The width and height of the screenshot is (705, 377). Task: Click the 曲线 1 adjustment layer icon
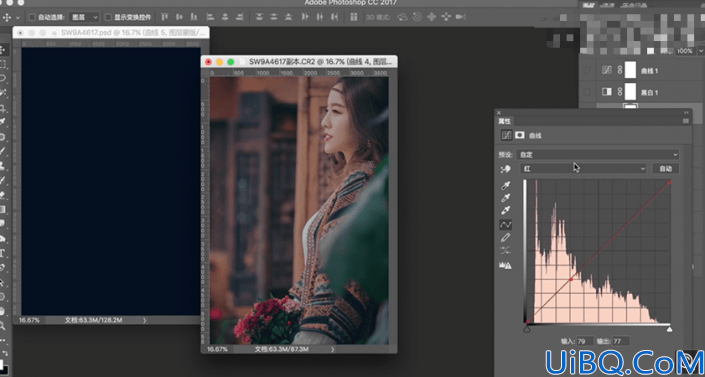607,70
